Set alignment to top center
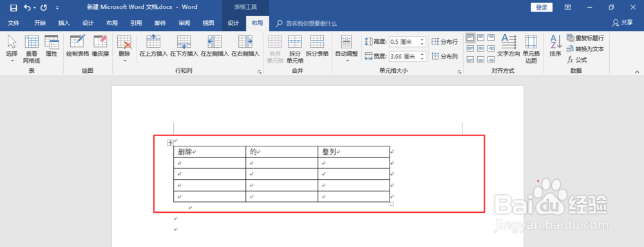The image size is (644, 247). click(480, 37)
